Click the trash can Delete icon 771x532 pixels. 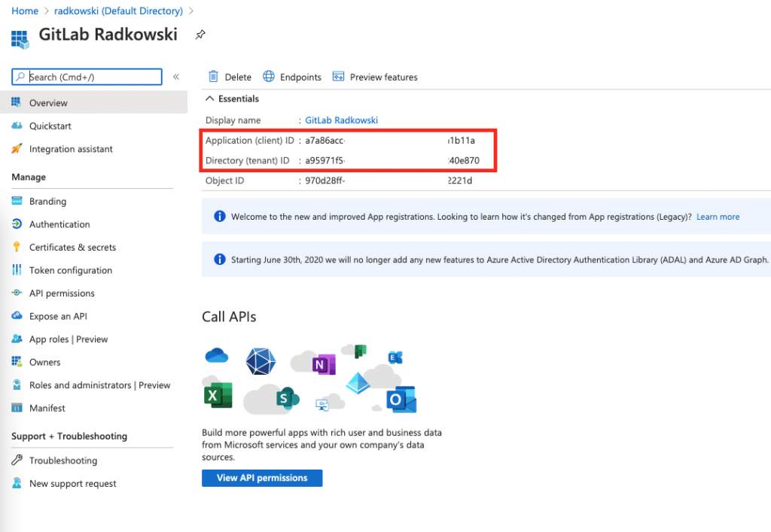tap(213, 76)
